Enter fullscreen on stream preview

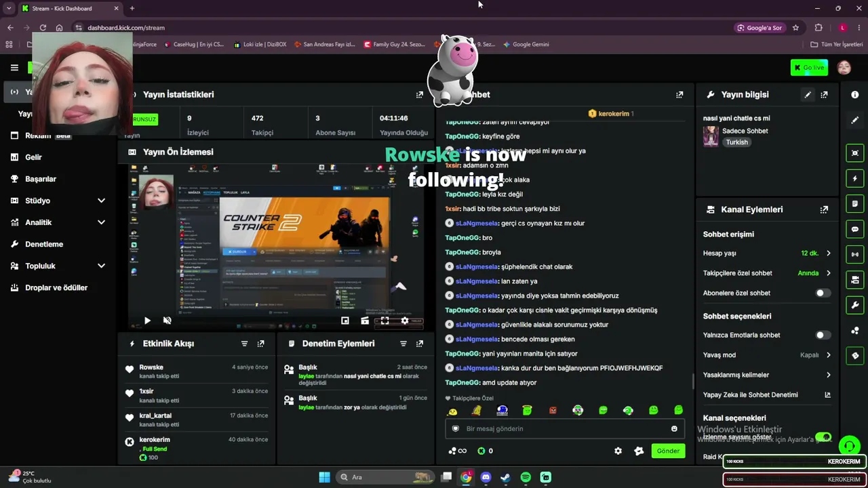pos(384,321)
